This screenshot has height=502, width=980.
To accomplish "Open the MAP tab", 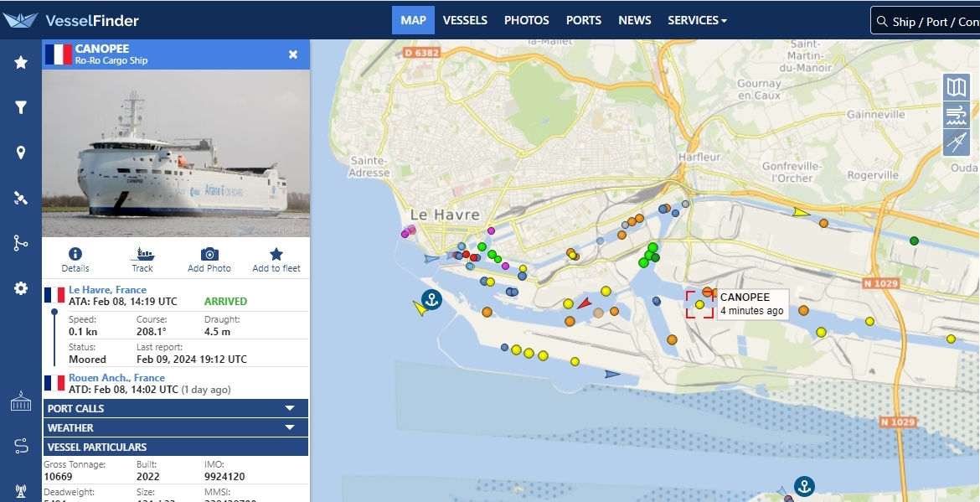I will pyautogui.click(x=413, y=20).
